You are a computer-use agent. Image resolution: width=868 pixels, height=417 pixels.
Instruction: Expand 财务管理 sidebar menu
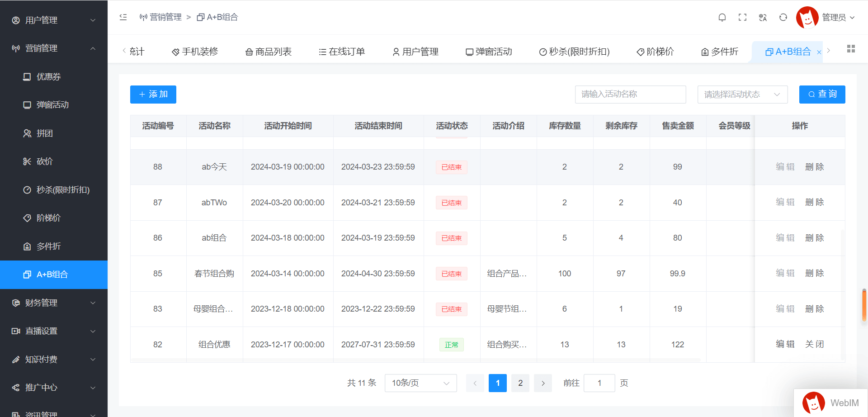(x=54, y=303)
